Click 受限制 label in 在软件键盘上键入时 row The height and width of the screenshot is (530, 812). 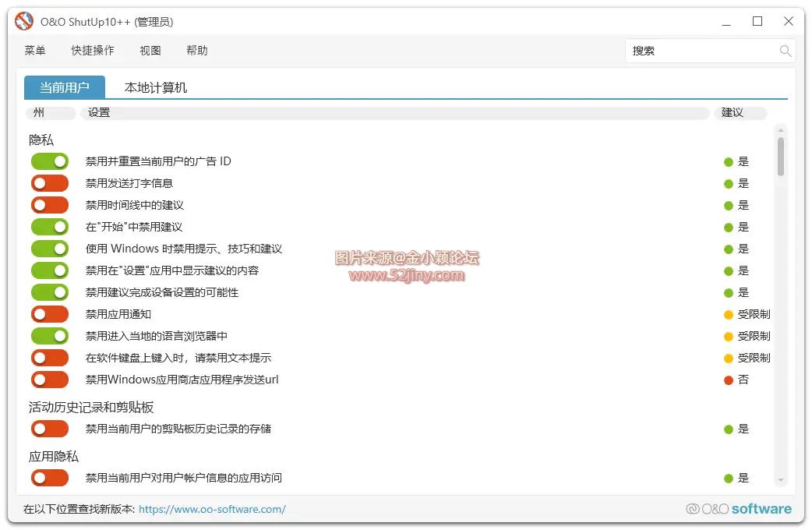754,358
